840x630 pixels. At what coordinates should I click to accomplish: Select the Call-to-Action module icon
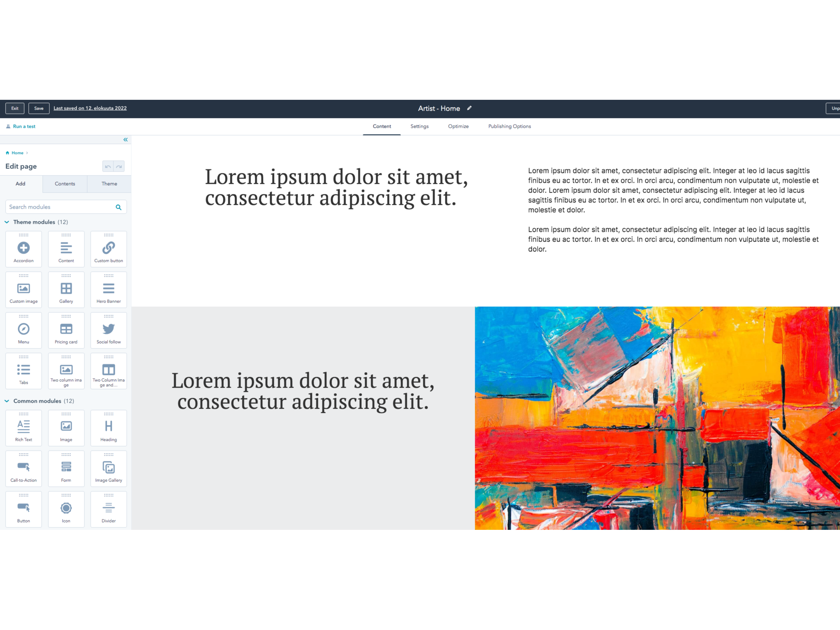pyautogui.click(x=23, y=467)
